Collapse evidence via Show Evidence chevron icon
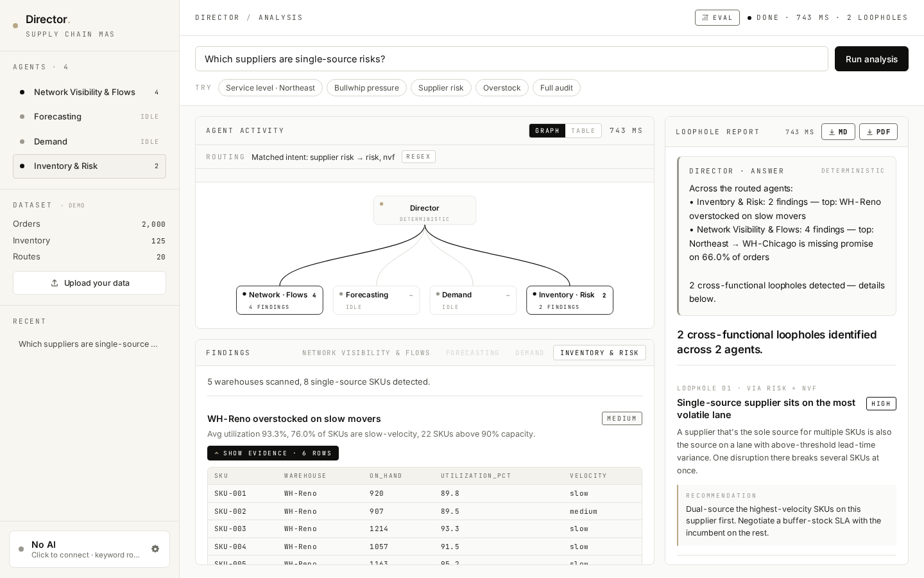The width and height of the screenshot is (924, 578). (x=216, y=453)
